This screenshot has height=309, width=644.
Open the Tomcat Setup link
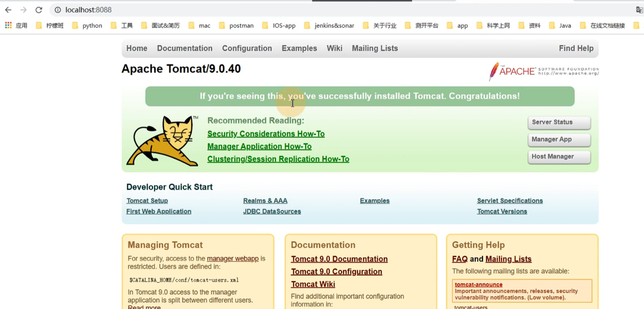coord(147,201)
